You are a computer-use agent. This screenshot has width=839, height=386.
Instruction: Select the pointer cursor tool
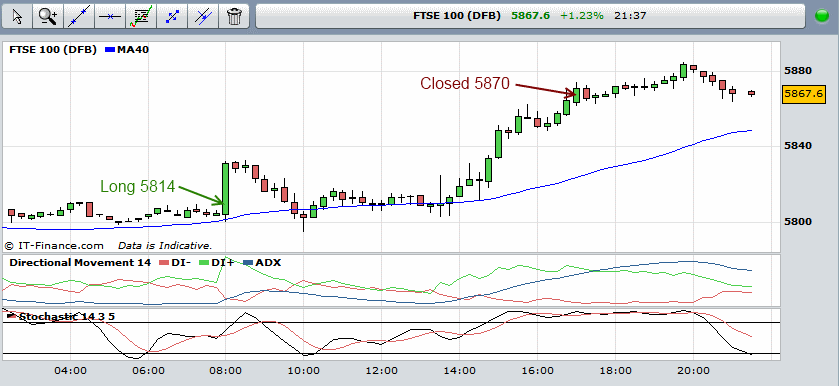[x=17, y=16]
